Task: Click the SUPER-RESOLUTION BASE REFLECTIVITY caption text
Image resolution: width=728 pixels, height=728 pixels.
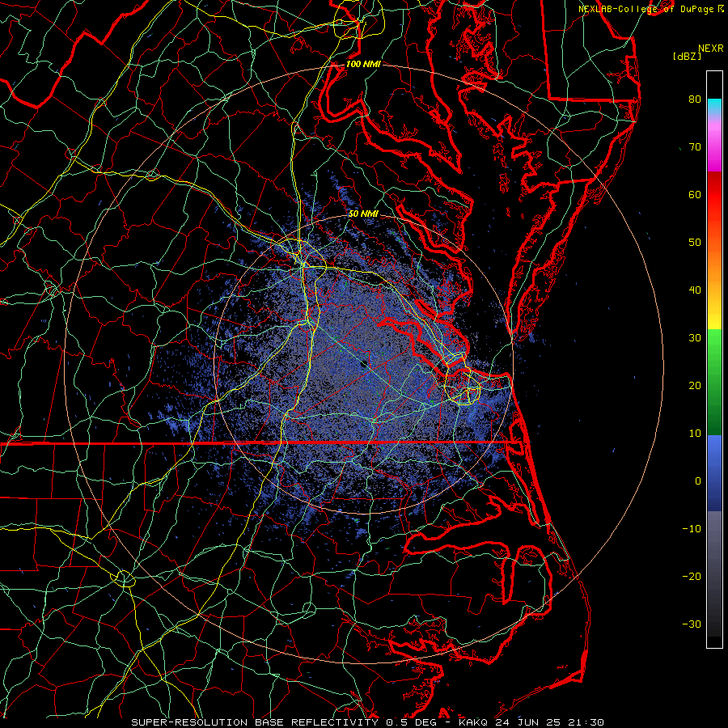Action: click(253, 722)
